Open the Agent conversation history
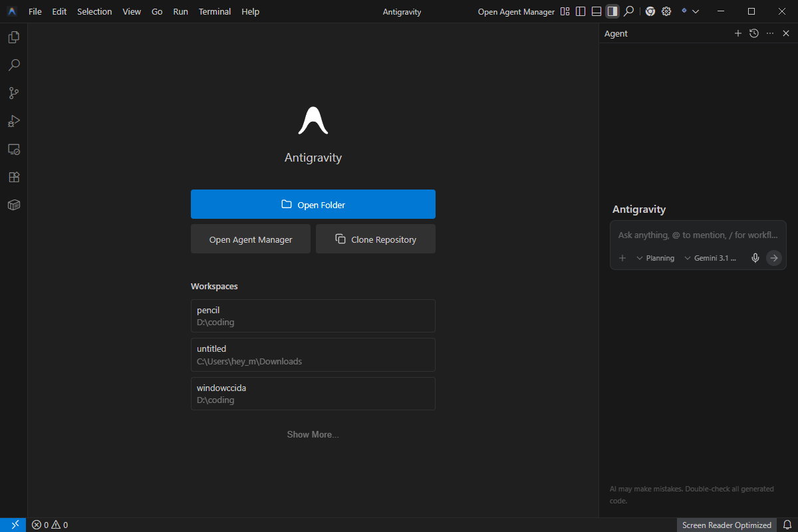 coord(753,33)
